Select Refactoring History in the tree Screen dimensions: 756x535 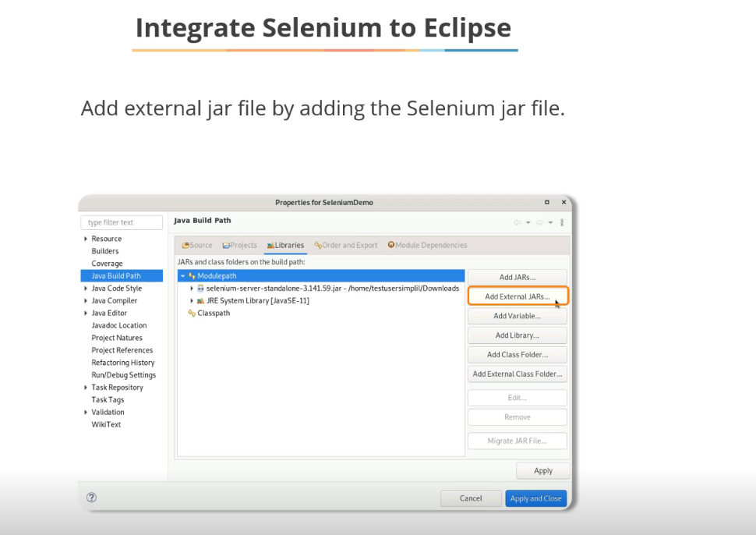click(x=123, y=363)
